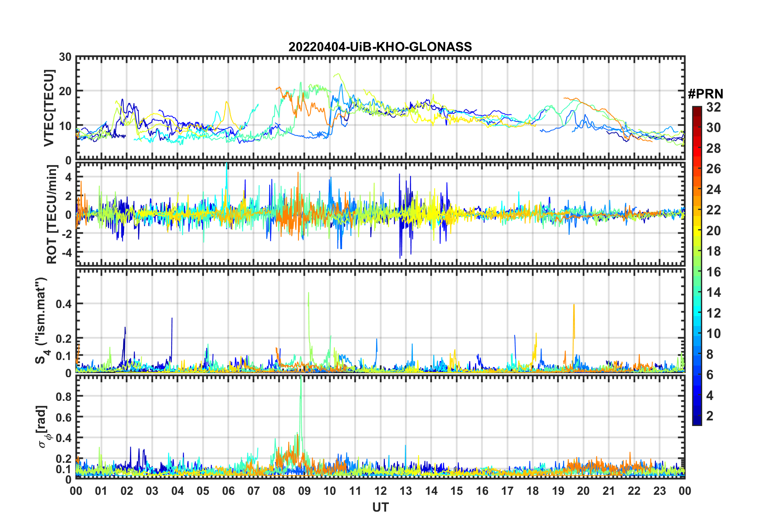Select colorbar tick label 6

(x=710, y=375)
